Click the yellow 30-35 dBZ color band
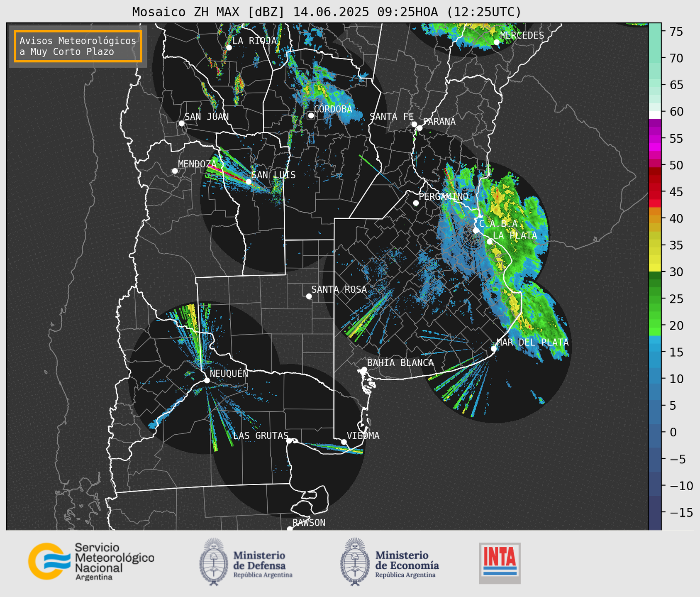700x597 pixels. click(655, 259)
